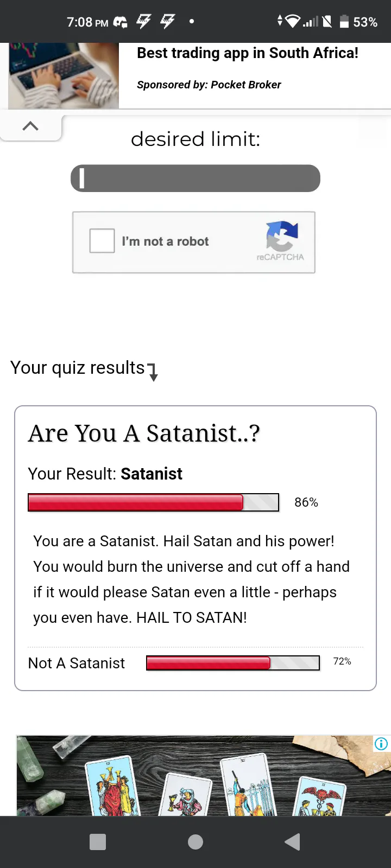Focus the desired limit input field
Image resolution: width=391 pixels, height=868 pixels.
[195, 178]
